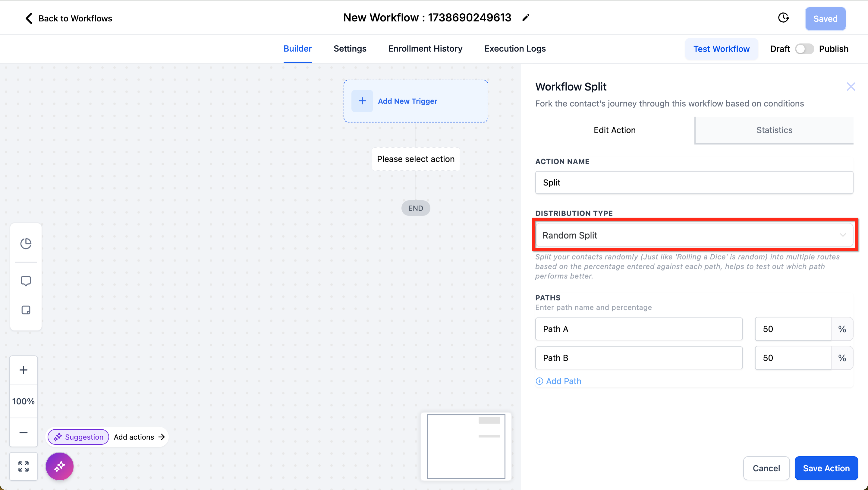Toggle the Draft/Publish switch
868x490 pixels.
[x=804, y=49]
